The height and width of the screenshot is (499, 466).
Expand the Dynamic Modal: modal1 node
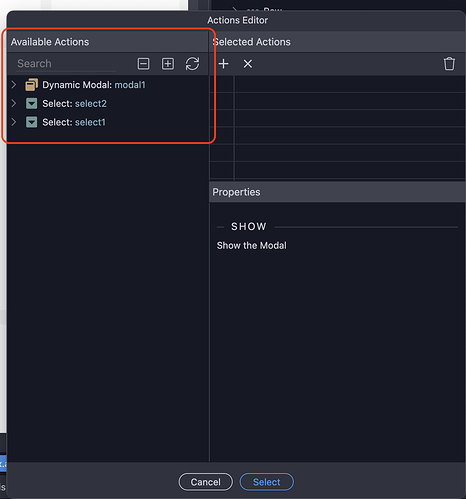tap(14, 85)
